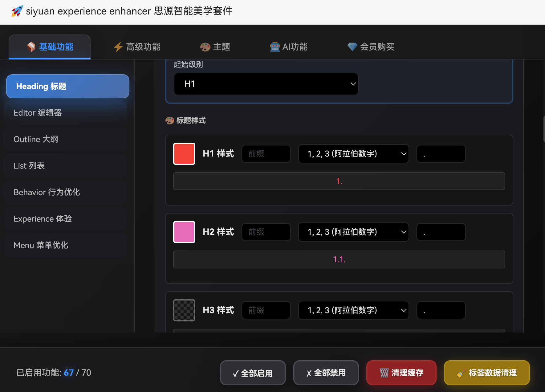Click the H3 样式 label
Image resolution: width=545 pixels, height=392 pixels.
218,310
